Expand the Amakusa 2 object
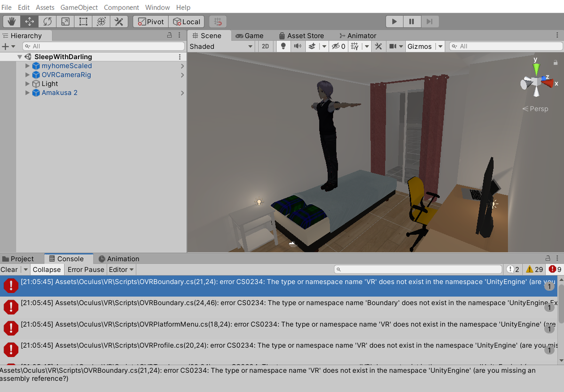 (x=27, y=93)
